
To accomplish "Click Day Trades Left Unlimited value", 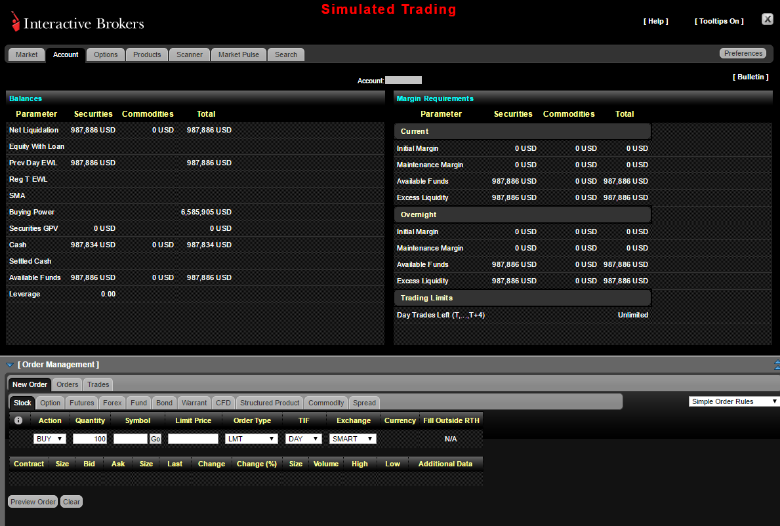I will coord(633,315).
